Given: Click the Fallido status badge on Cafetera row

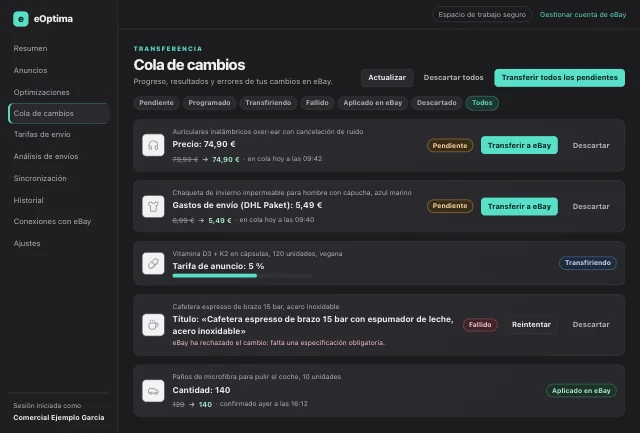Looking at the screenshot, I should pyautogui.click(x=480, y=325).
